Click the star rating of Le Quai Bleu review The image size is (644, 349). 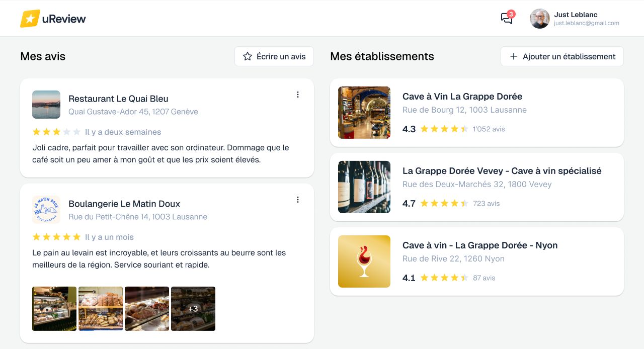pyautogui.click(x=56, y=132)
